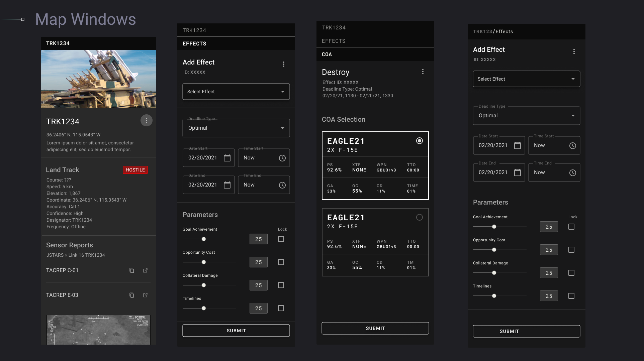Submit the COA Selection

tap(375, 328)
